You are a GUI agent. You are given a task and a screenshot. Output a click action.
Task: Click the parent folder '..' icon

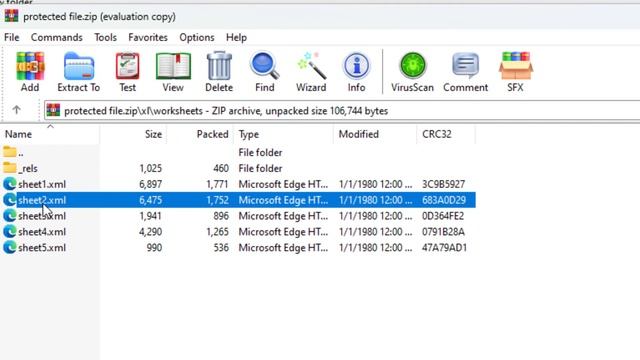point(10,152)
